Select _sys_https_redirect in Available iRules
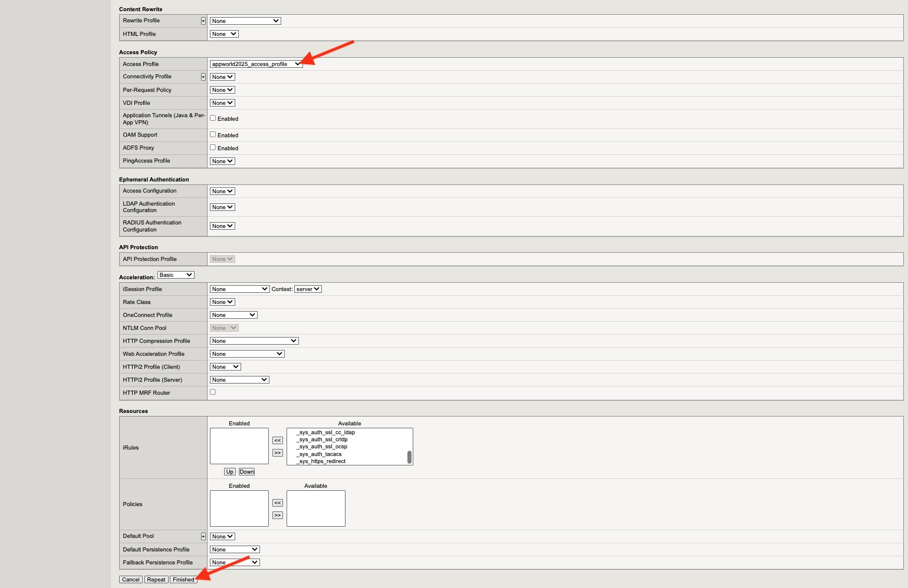The image size is (908, 588). [x=321, y=461]
